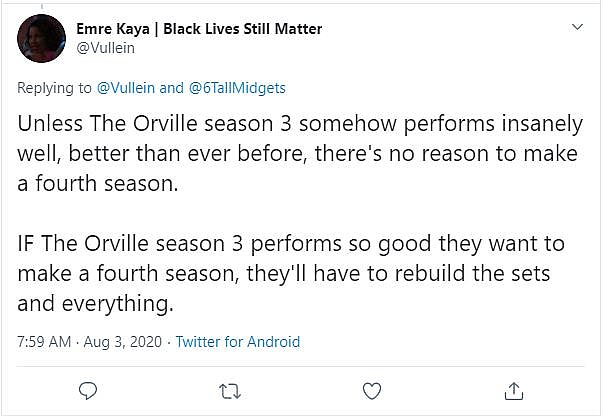
Task: Open the @Vullein handle below the name
Action: coord(104,47)
